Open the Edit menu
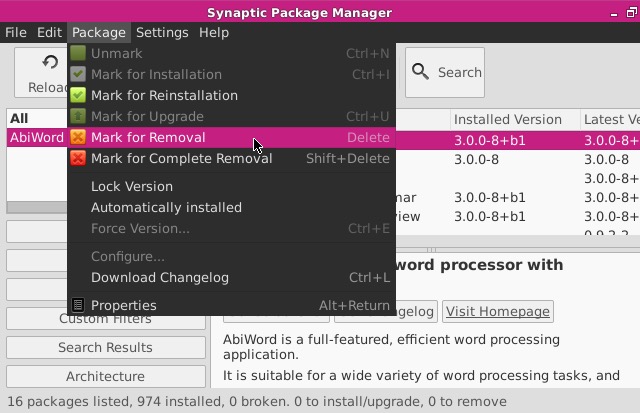Screen dimensions: 640x413 [49, 32]
